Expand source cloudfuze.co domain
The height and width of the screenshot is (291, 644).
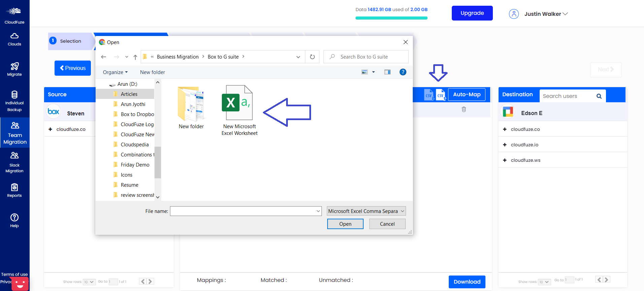tap(50, 129)
